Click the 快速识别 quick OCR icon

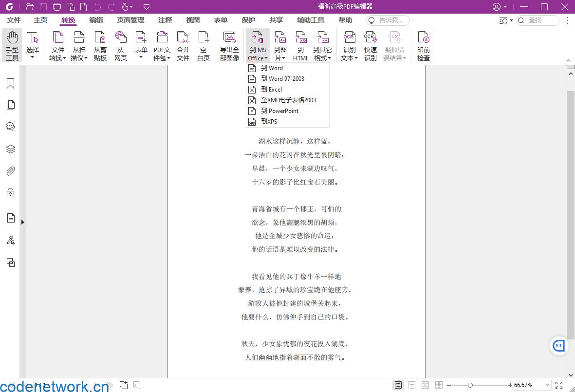click(370, 45)
